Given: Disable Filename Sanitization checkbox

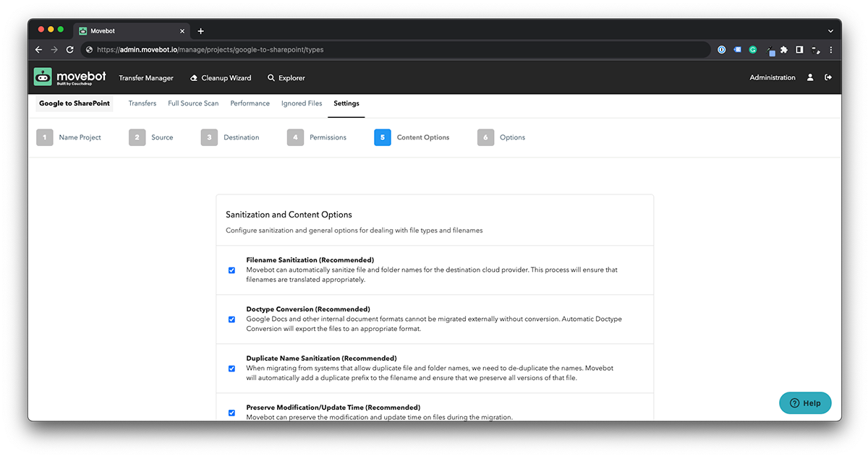Looking at the screenshot, I should pyautogui.click(x=231, y=270).
